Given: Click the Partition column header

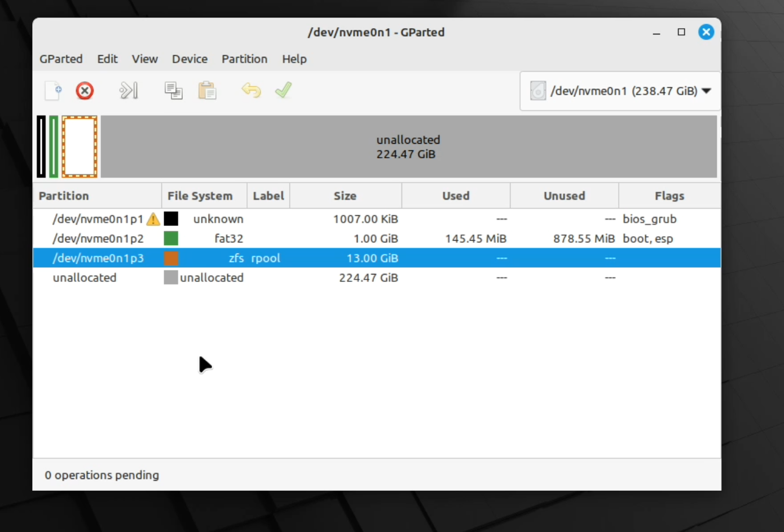Looking at the screenshot, I should pyautogui.click(x=97, y=196).
